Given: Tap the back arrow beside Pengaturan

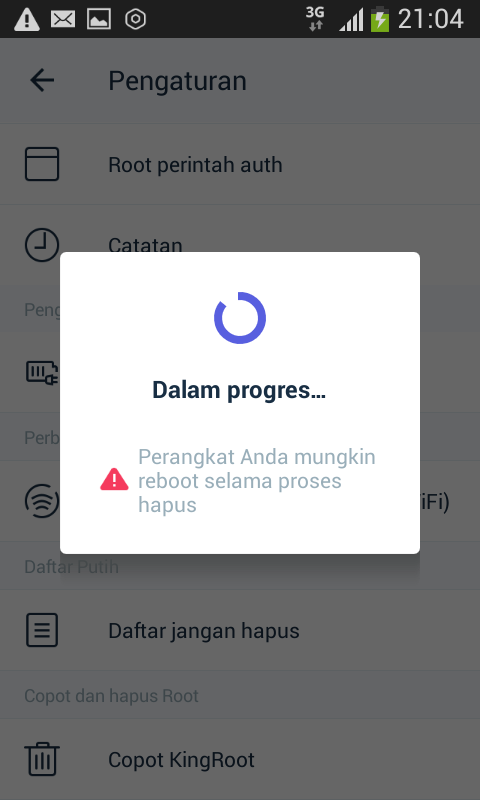Looking at the screenshot, I should click(42, 81).
